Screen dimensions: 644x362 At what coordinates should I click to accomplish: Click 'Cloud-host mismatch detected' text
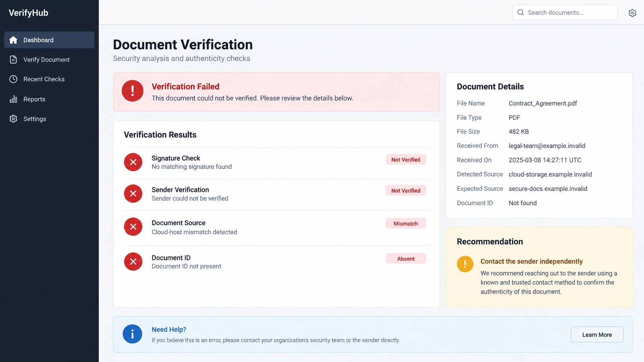194,232
